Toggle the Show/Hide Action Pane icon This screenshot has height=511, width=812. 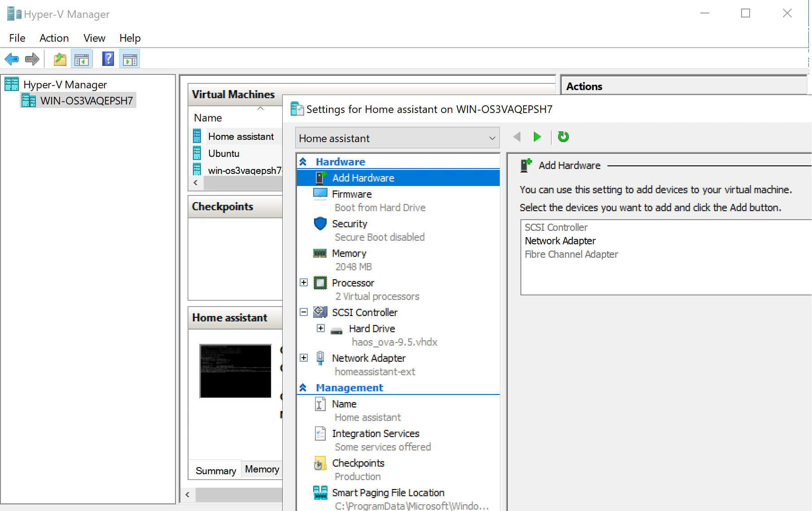(130, 59)
